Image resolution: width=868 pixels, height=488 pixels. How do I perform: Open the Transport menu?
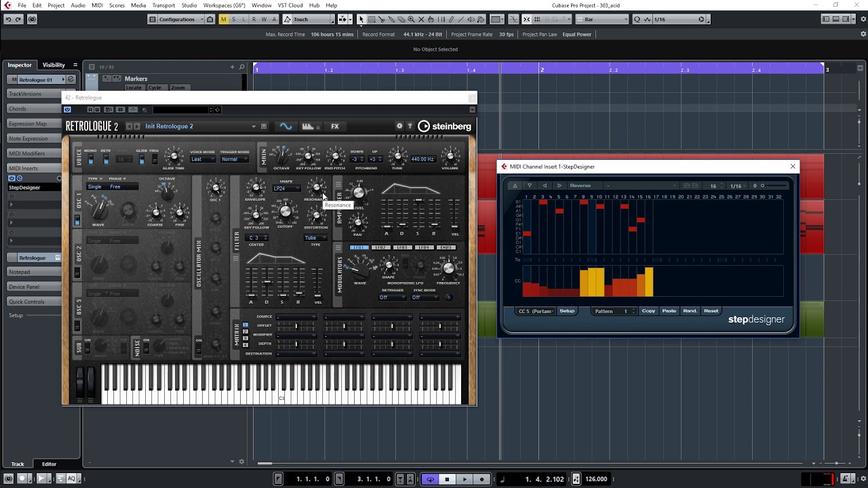click(163, 5)
